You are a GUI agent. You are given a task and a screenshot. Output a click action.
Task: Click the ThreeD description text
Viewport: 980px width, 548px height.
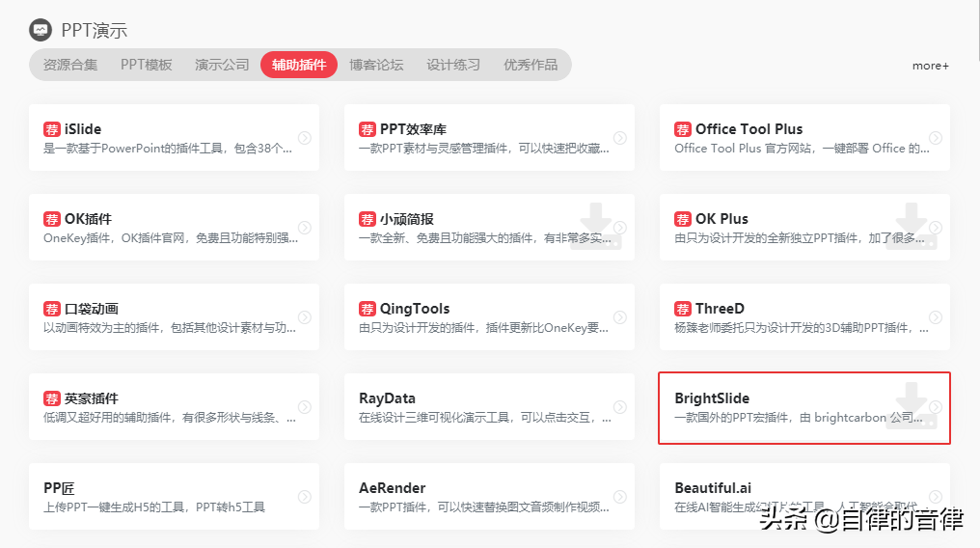(802, 328)
